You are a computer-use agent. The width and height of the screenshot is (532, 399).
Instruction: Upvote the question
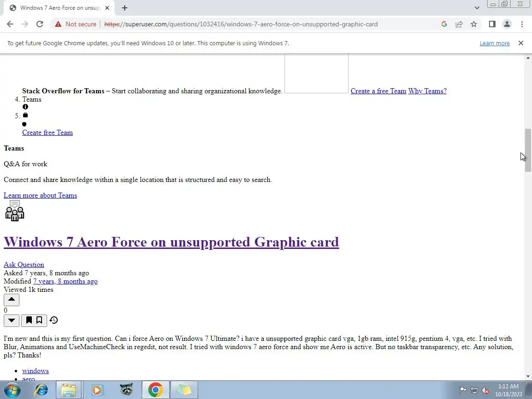click(x=12, y=300)
